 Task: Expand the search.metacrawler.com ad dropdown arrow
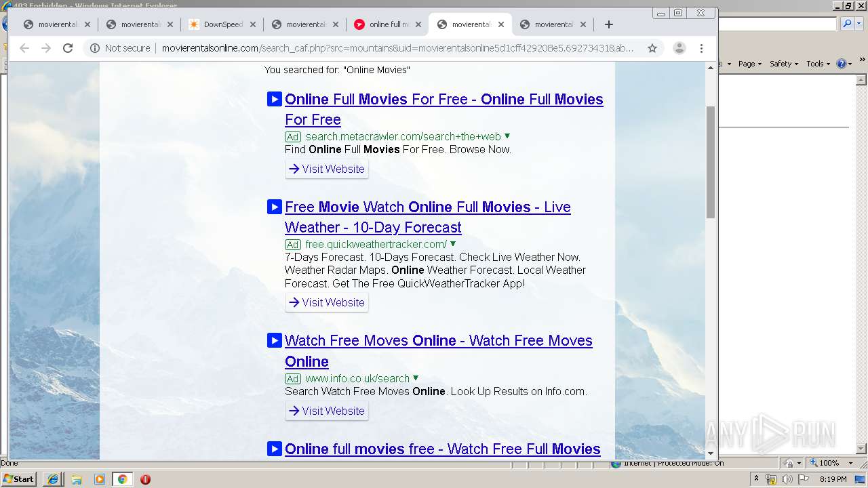coord(507,136)
